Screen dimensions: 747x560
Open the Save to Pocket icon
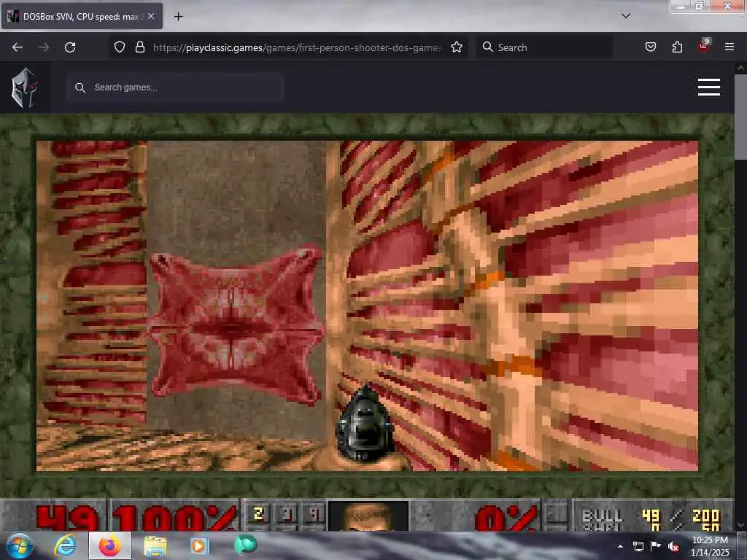click(651, 47)
